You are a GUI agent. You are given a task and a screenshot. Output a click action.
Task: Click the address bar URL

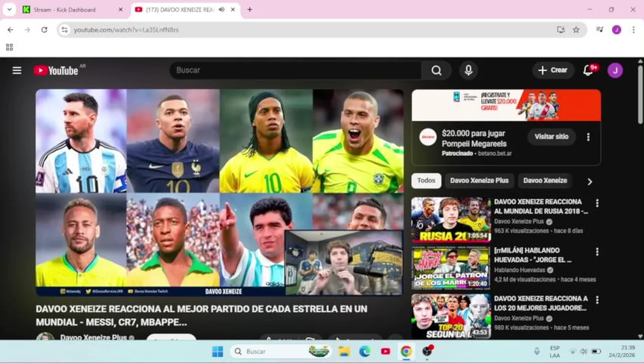click(x=126, y=30)
